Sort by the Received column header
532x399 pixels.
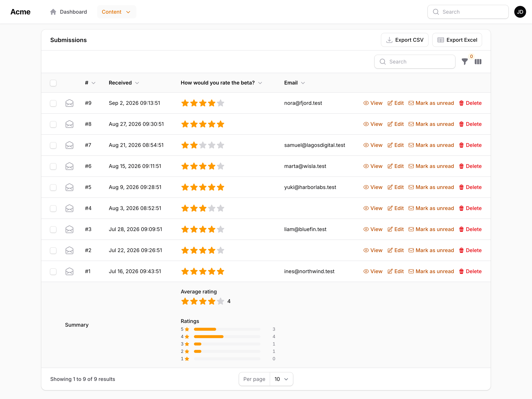[x=124, y=83]
